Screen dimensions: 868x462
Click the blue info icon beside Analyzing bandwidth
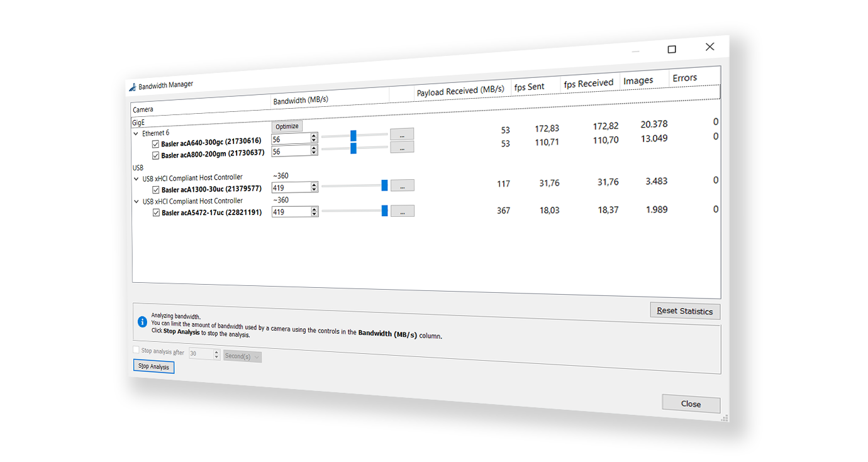tap(143, 322)
